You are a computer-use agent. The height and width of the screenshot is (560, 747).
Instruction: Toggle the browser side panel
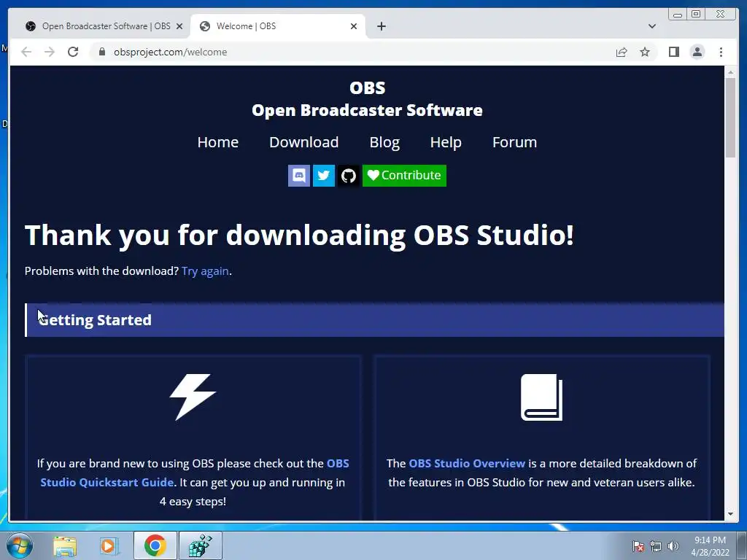[673, 52]
